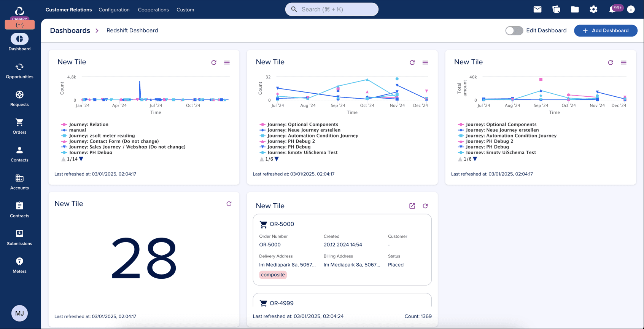Open Opportunities in the sidebar
Viewport: 644px width, 329px height.
click(x=19, y=71)
